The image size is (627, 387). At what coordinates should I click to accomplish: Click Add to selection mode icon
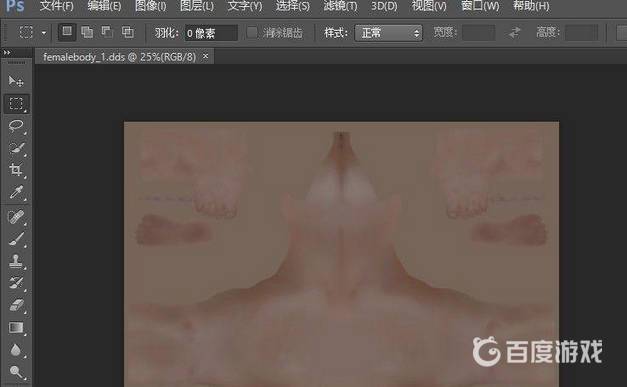click(87, 32)
